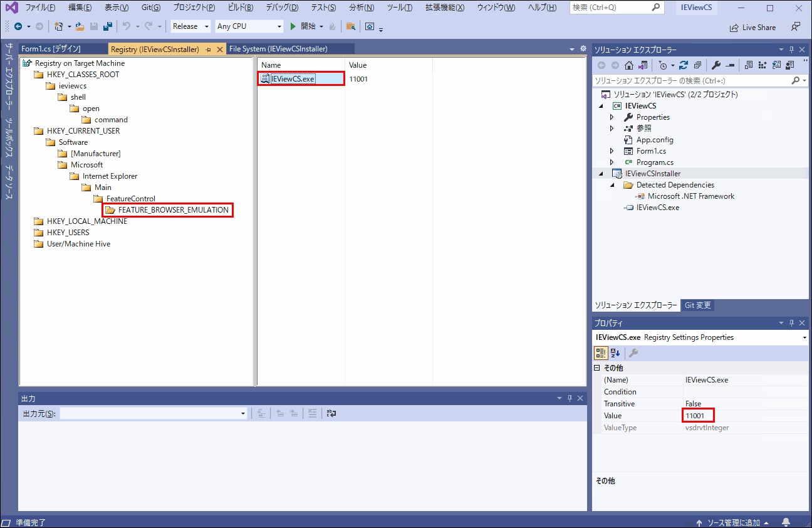Collapse the Detected Dependencies node
The height and width of the screenshot is (528, 812).
(612, 185)
